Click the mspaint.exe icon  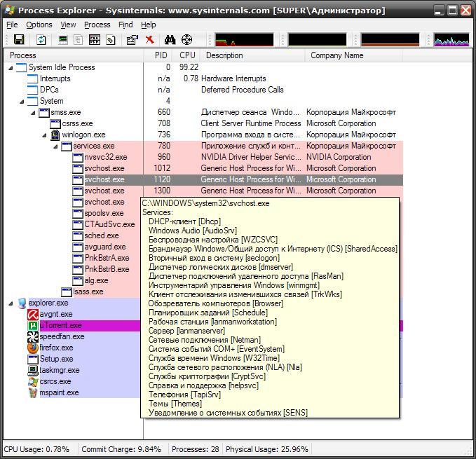(x=33, y=393)
